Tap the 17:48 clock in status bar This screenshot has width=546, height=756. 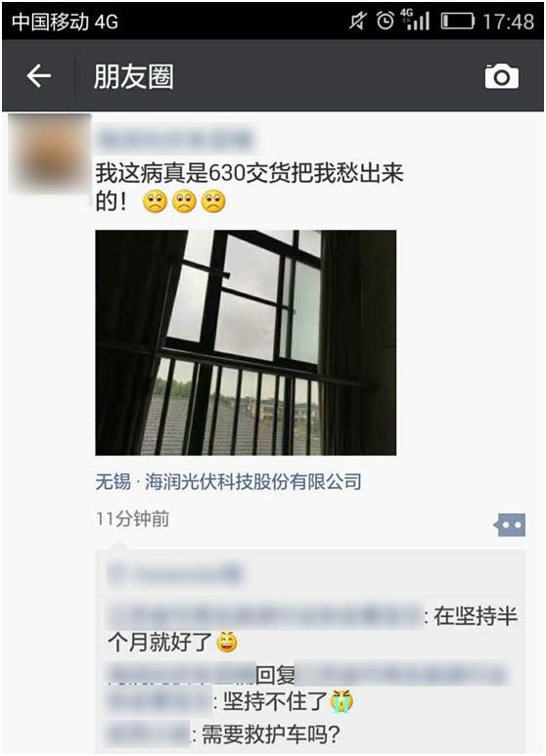click(x=509, y=22)
